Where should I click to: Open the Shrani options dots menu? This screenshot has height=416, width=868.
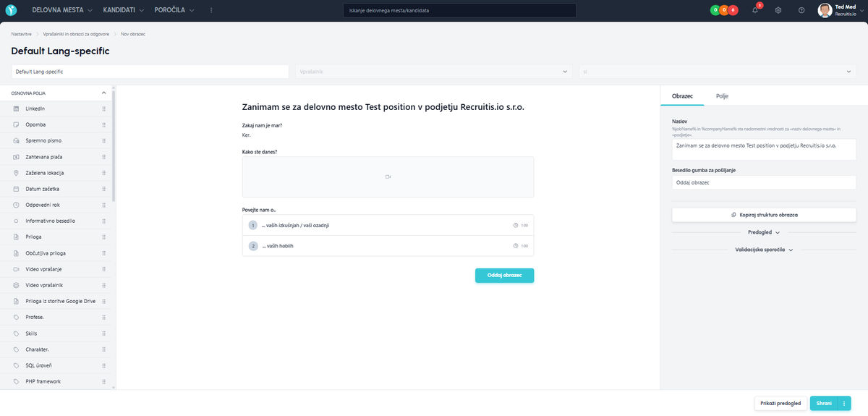pyautogui.click(x=844, y=403)
